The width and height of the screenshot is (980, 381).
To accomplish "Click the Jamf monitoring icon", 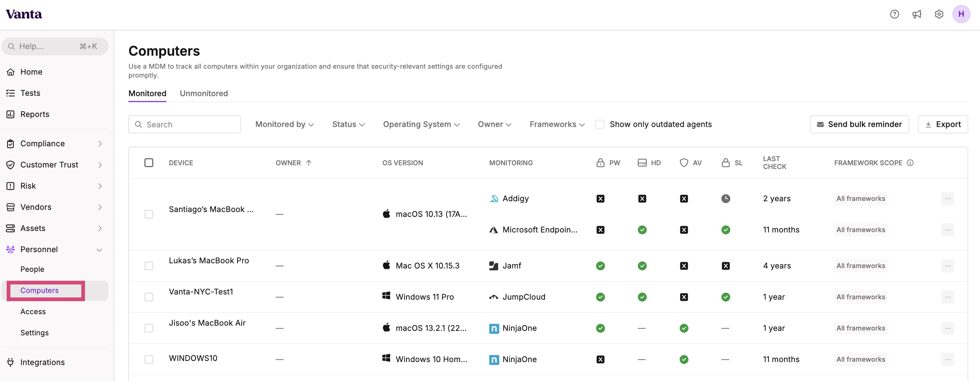I will (x=493, y=266).
